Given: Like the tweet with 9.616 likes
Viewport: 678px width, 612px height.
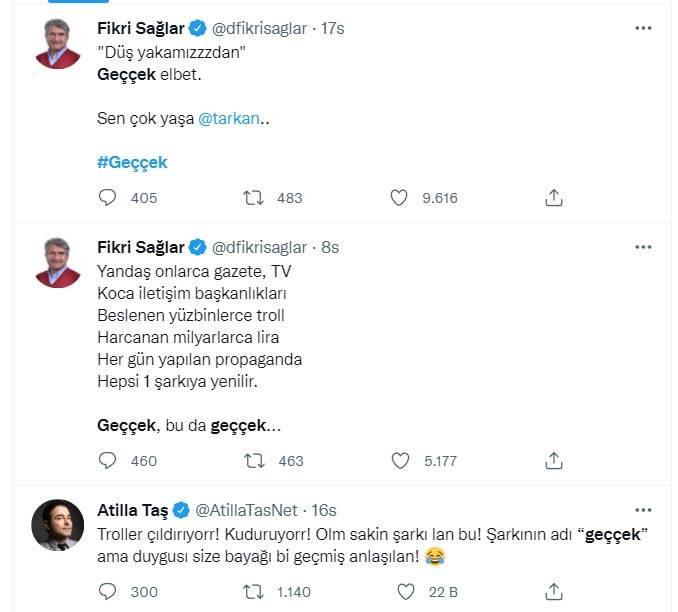Looking at the screenshot, I should point(399,198).
